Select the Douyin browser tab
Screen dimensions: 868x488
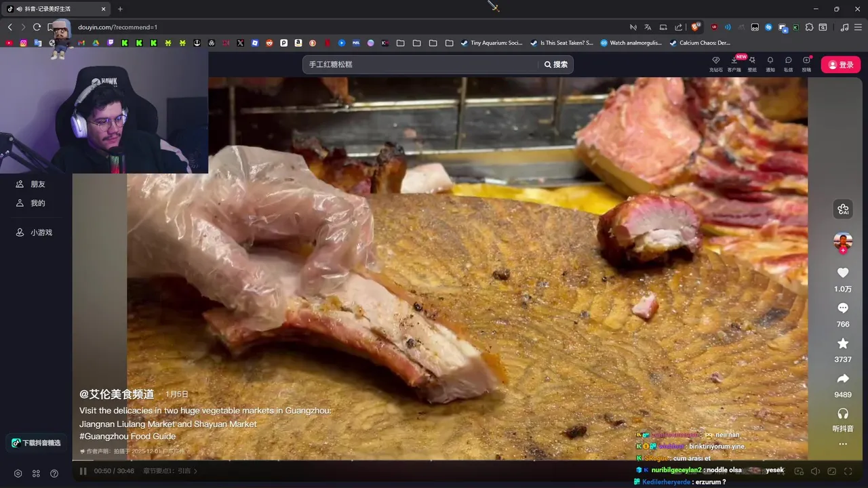coord(57,9)
